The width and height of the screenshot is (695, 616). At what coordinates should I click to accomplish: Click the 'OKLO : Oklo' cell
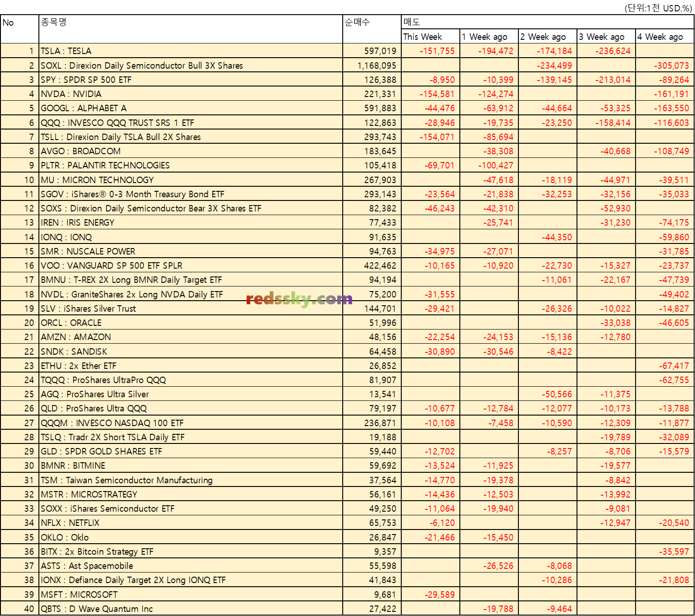(x=191, y=537)
